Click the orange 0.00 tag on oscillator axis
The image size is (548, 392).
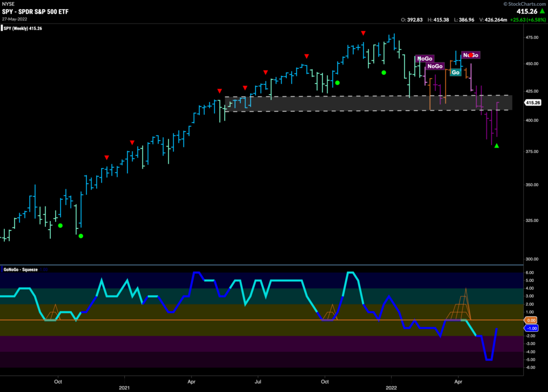(531, 320)
